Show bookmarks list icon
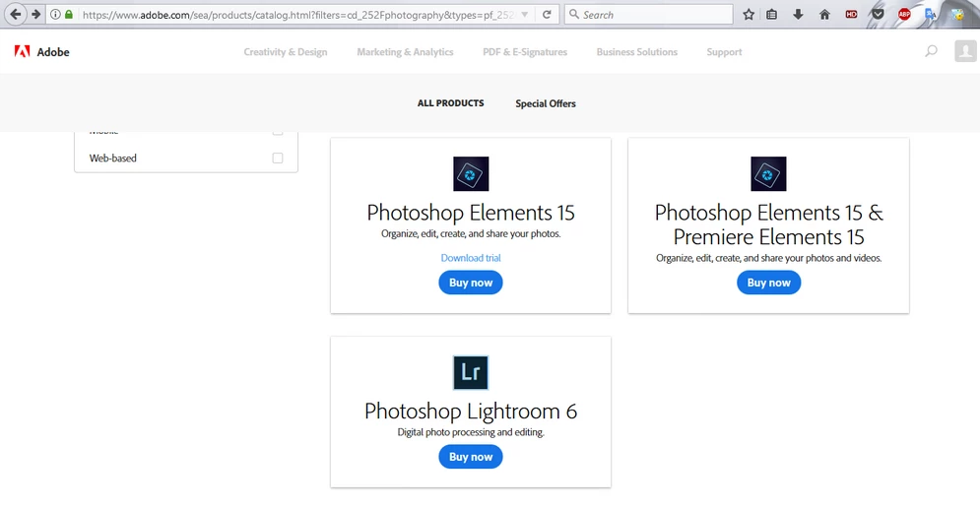Screen dimensions: 980x508 click(772, 15)
